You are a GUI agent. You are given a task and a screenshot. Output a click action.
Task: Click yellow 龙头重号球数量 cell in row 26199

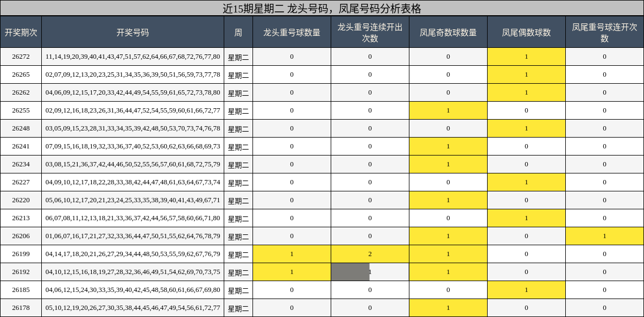click(x=292, y=254)
